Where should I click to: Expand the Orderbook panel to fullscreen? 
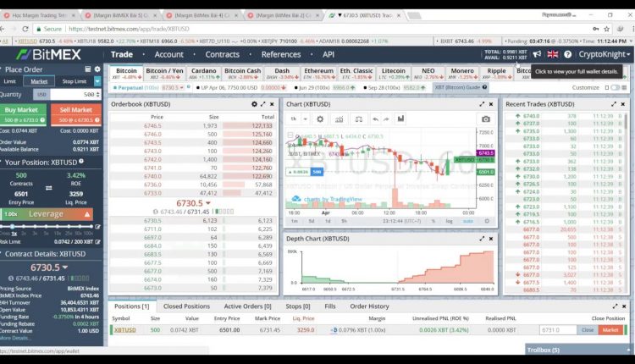263,104
